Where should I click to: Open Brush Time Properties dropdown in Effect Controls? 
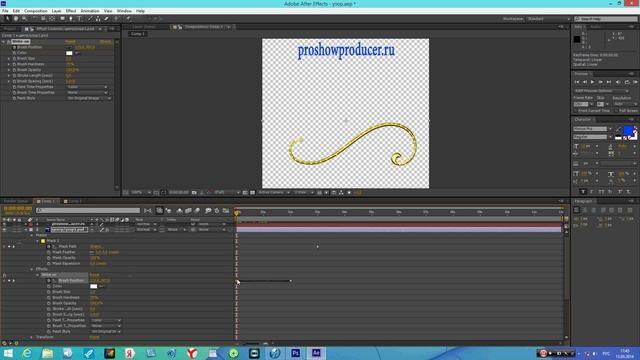87,93
